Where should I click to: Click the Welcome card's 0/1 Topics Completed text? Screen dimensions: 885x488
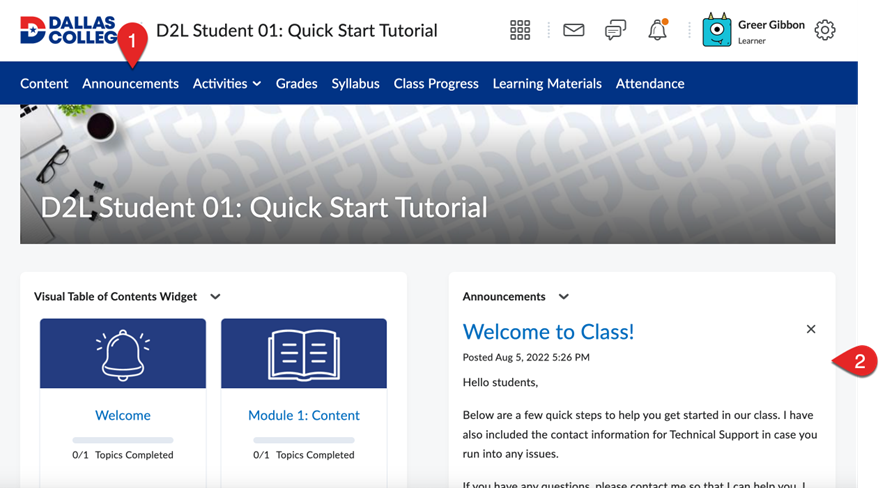[x=122, y=455]
